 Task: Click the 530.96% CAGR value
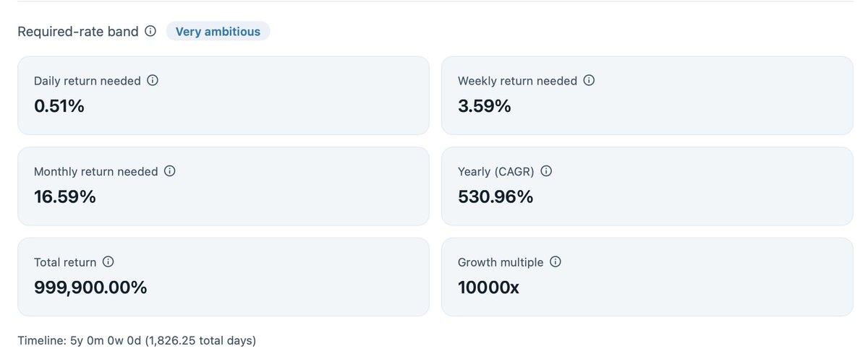coord(495,196)
